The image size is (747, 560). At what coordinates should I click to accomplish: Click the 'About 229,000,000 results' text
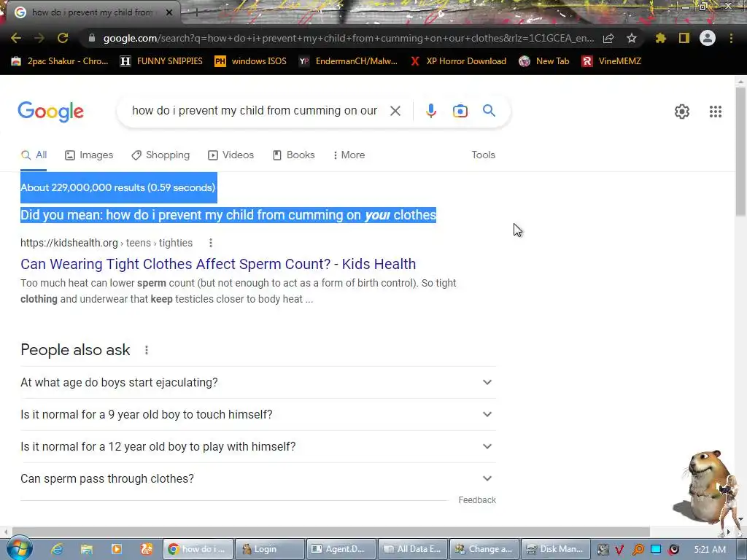(x=118, y=187)
